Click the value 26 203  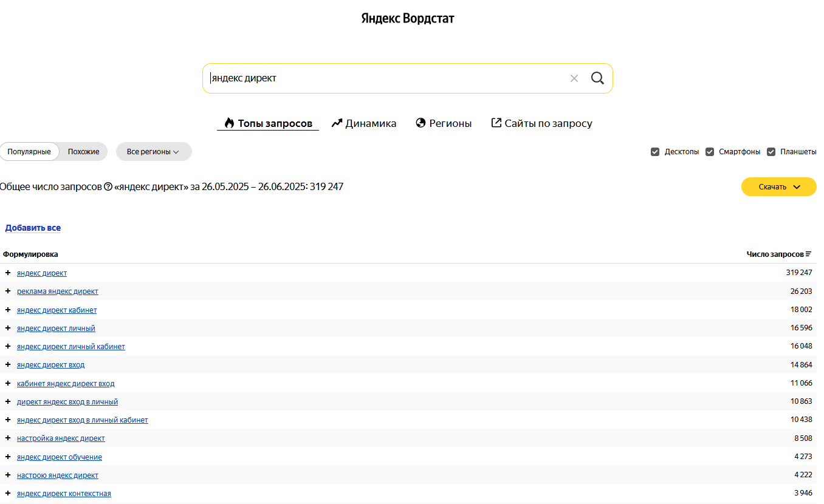coord(801,291)
